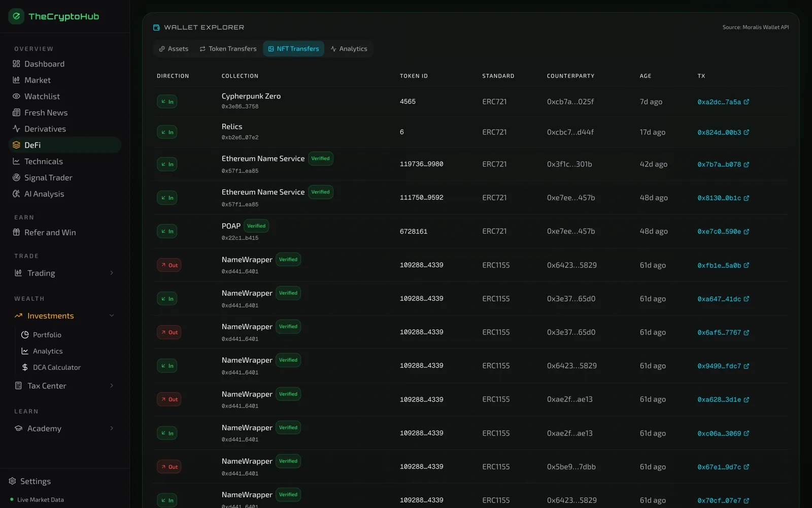Open external link icon for 0xfb1e…5a0b
The image size is (812, 508).
pos(747,265)
